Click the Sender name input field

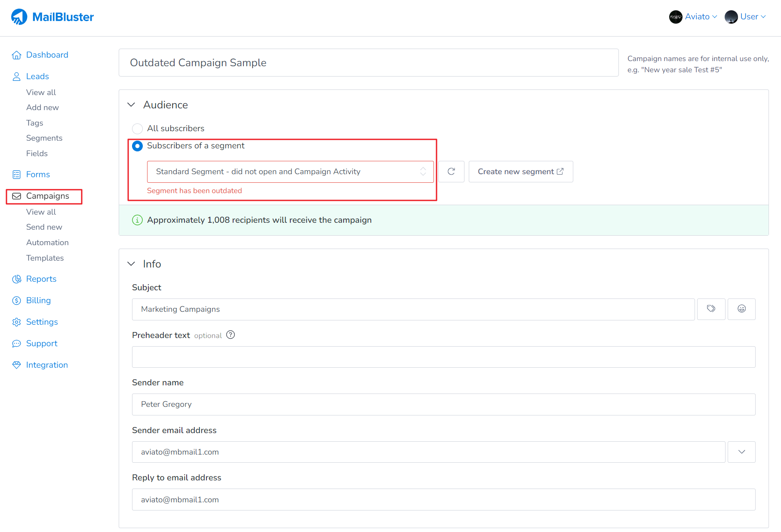(x=443, y=404)
